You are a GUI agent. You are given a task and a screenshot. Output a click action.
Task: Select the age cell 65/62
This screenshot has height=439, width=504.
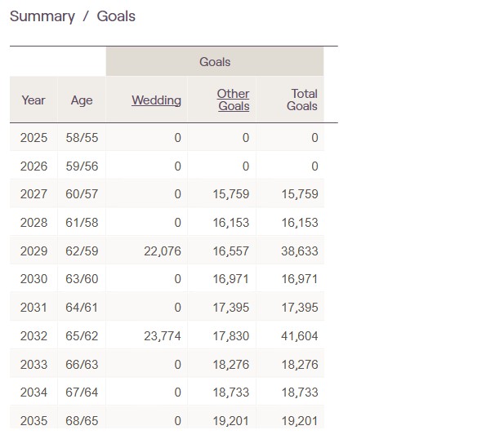point(82,336)
